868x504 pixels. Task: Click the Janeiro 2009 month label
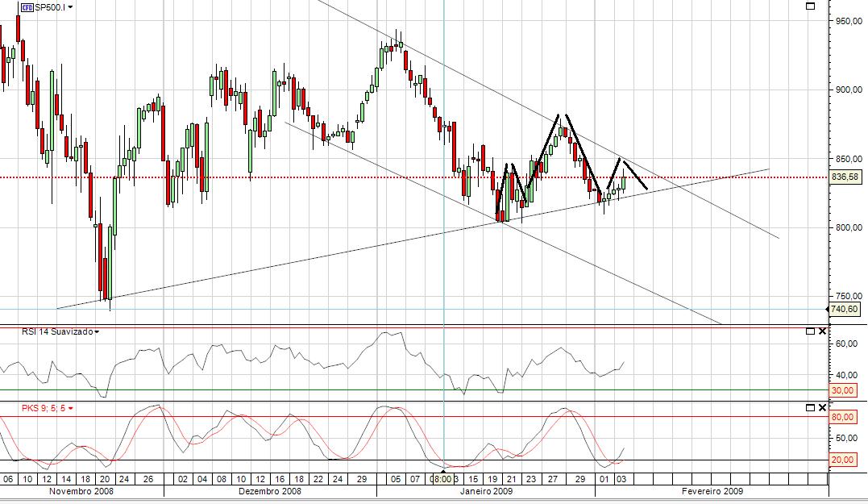click(486, 491)
